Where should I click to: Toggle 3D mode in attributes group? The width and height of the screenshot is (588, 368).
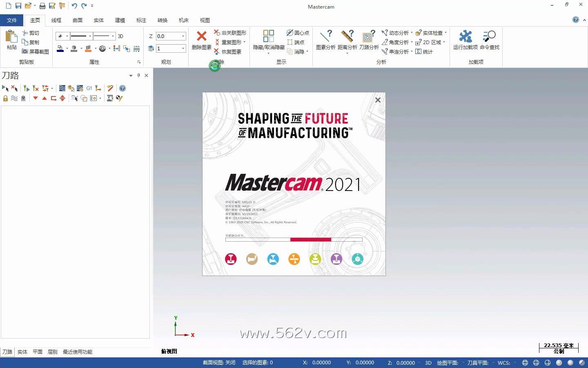coord(120,36)
